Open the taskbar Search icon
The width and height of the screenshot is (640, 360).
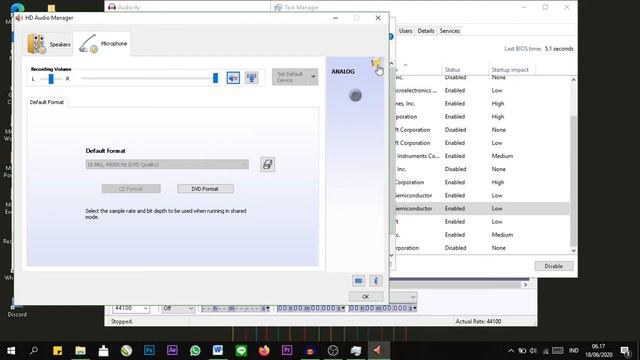pos(34,351)
